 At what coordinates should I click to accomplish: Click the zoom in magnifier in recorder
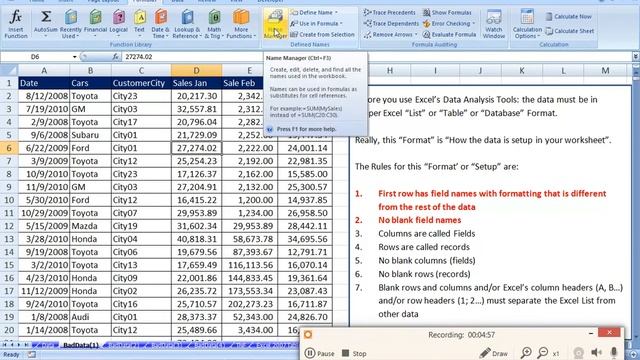pos(526,353)
